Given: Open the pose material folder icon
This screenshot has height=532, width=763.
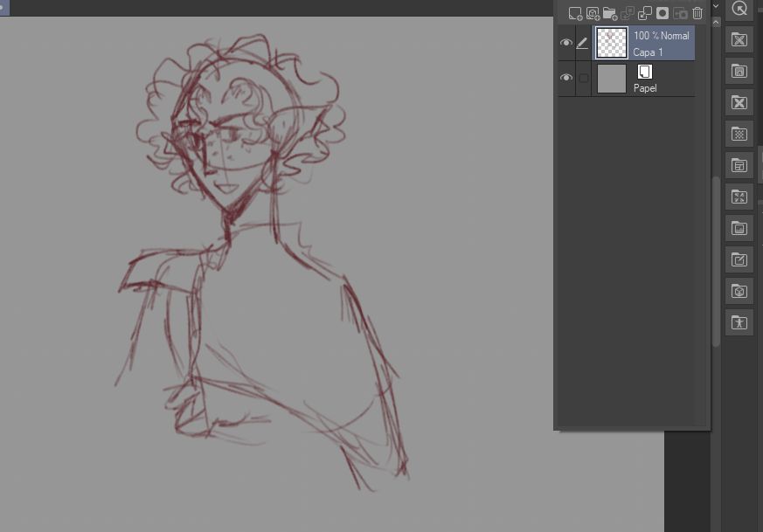Looking at the screenshot, I should pos(739,322).
